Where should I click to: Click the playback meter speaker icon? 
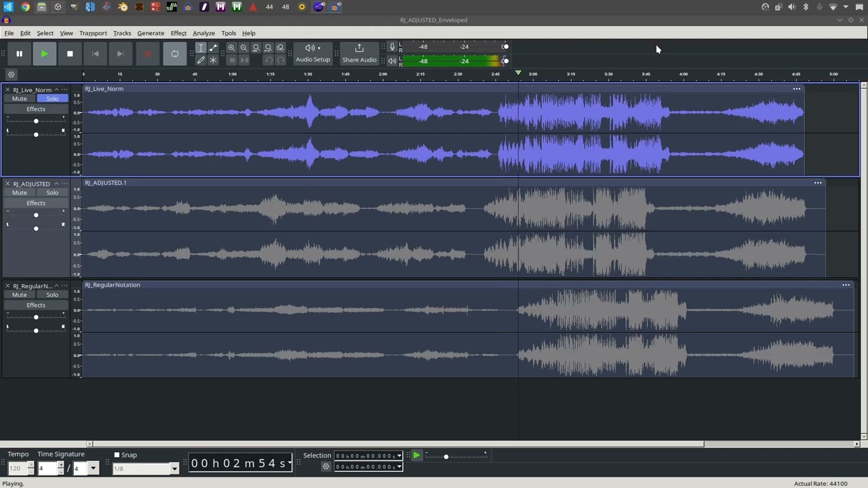[x=392, y=61]
